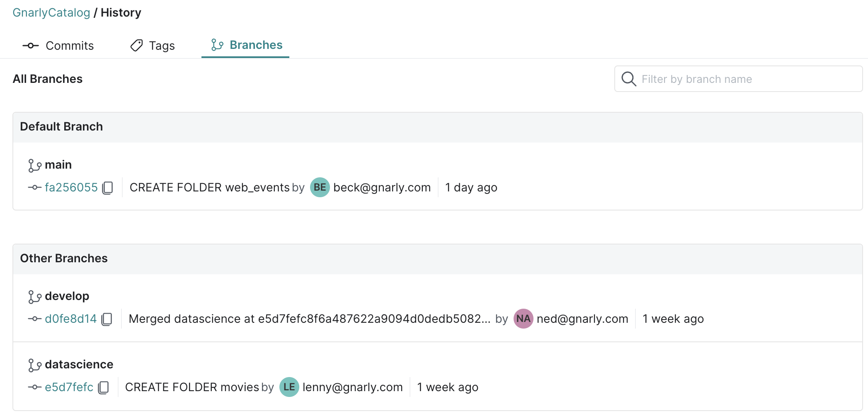The width and height of the screenshot is (868, 416).
Task: Open the Tags tab
Action: 153,46
